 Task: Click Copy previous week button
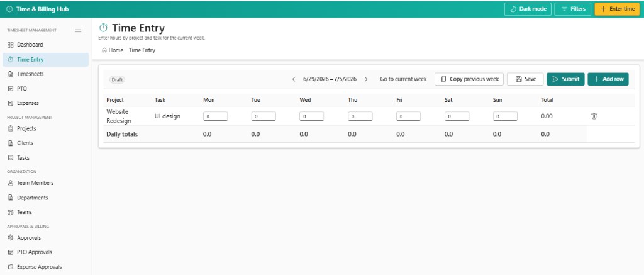click(x=469, y=79)
